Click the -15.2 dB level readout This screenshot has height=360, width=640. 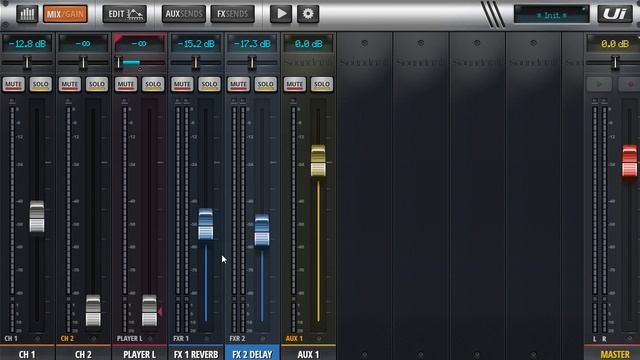click(196, 44)
